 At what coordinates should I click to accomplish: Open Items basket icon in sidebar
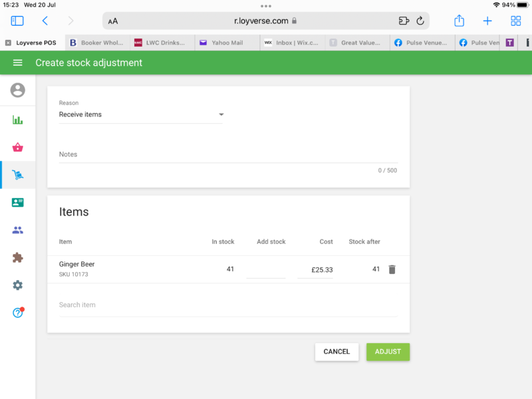point(18,148)
